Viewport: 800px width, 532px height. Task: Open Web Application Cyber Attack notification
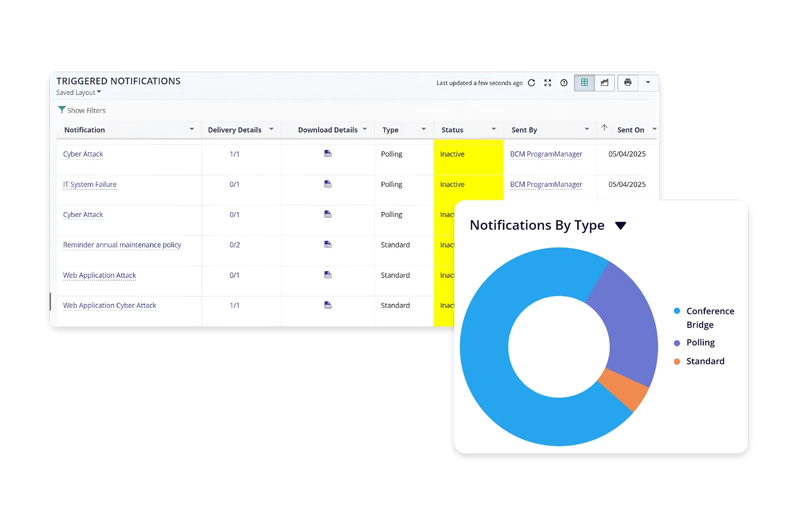(x=109, y=305)
